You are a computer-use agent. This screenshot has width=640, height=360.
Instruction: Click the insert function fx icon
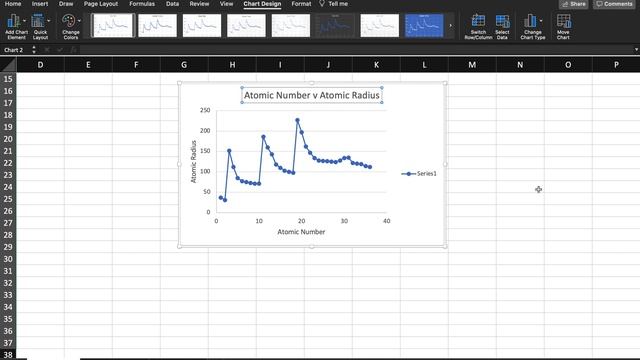[x=73, y=50]
